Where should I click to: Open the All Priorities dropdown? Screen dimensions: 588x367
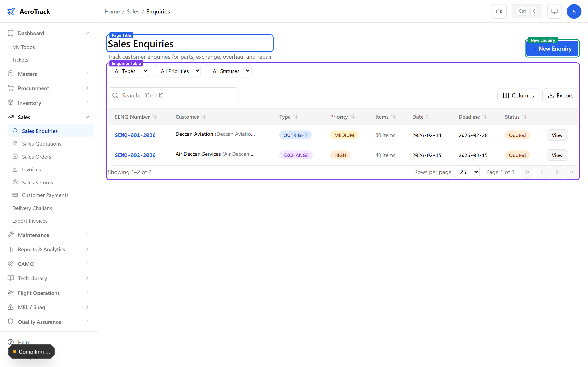(x=177, y=71)
